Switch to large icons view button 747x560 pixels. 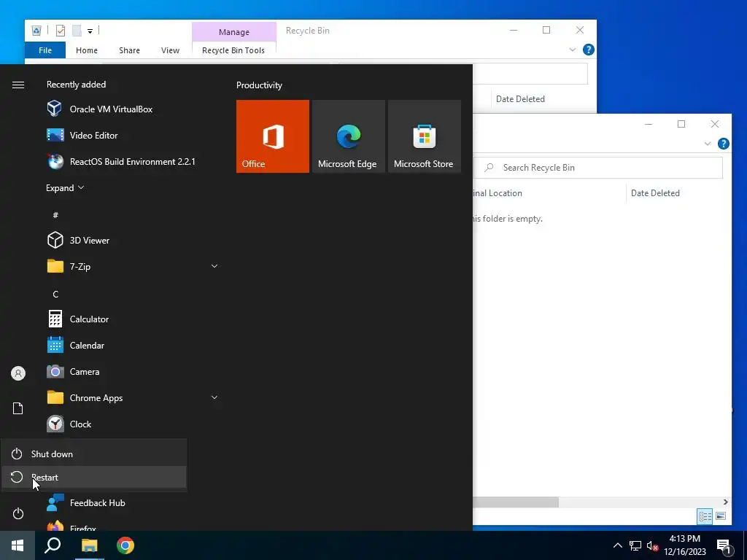coord(721,516)
